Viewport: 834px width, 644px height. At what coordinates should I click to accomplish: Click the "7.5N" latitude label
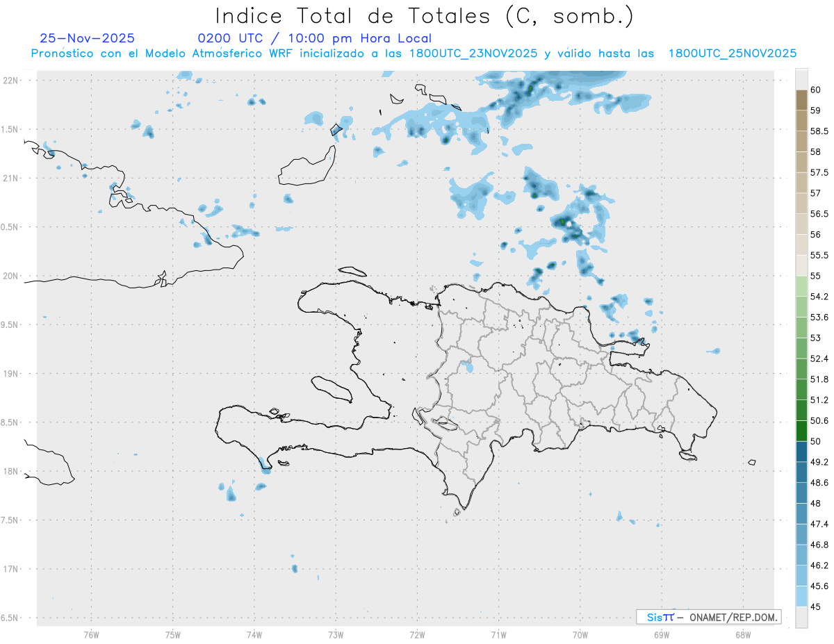pyautogui.click(x=10, y=520)
